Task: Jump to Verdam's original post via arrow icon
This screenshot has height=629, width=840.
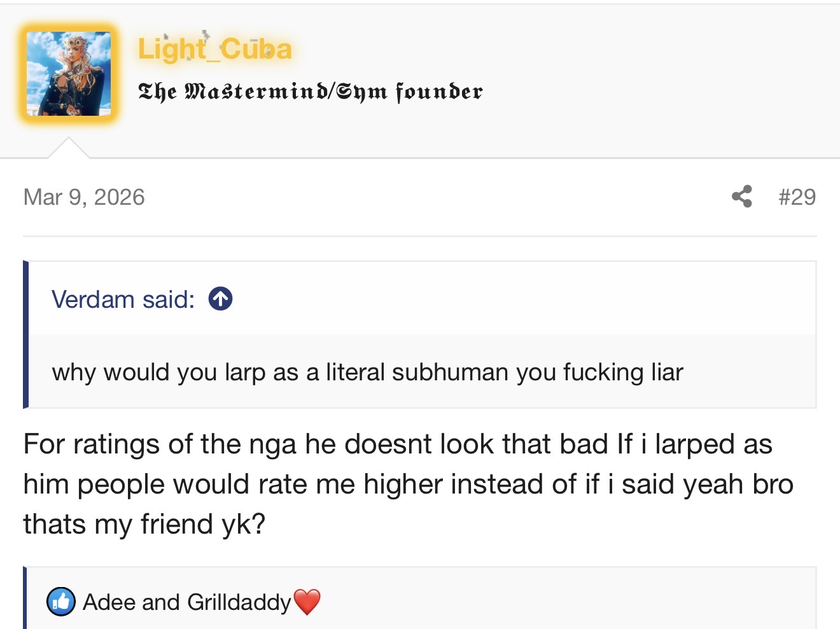Action: [x=220, y=299]
